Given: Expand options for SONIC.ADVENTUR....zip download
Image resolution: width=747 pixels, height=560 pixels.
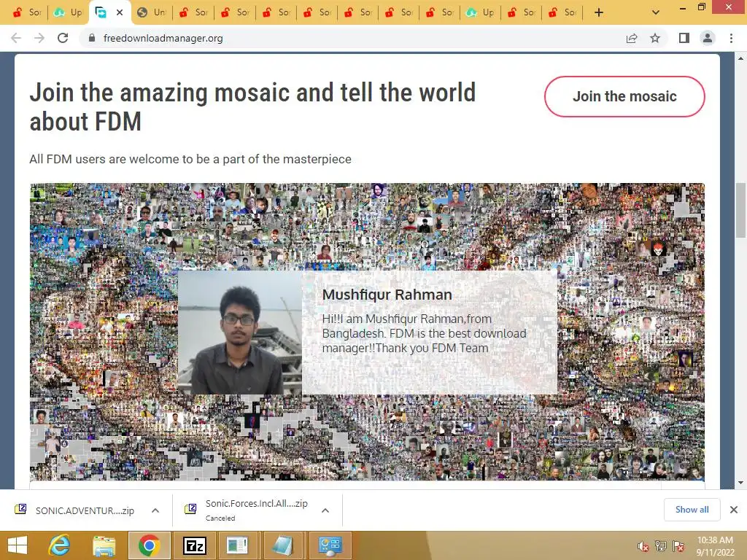Looking at the screenshot, I should pyautogui.click(x=155, y=510).
